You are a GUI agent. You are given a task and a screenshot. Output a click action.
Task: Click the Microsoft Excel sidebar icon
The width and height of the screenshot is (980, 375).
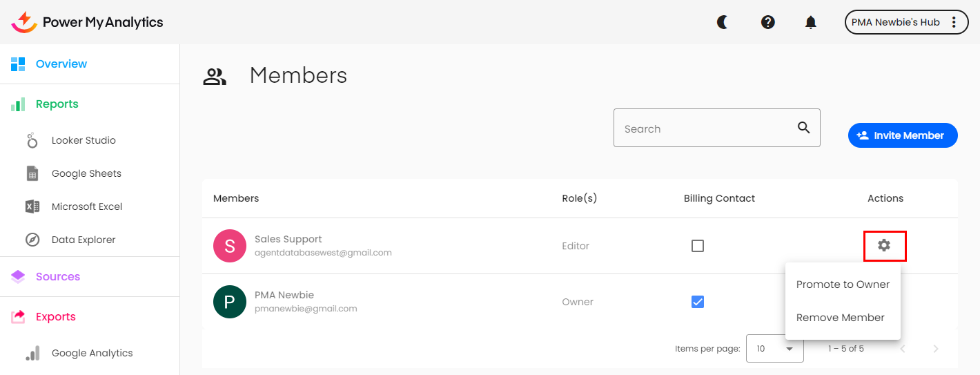[32, 206]
